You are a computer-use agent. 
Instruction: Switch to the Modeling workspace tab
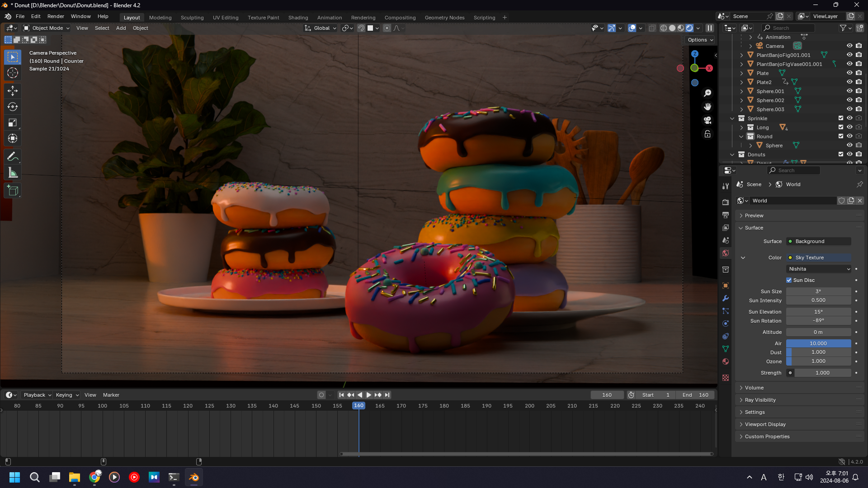coord(160,18)
